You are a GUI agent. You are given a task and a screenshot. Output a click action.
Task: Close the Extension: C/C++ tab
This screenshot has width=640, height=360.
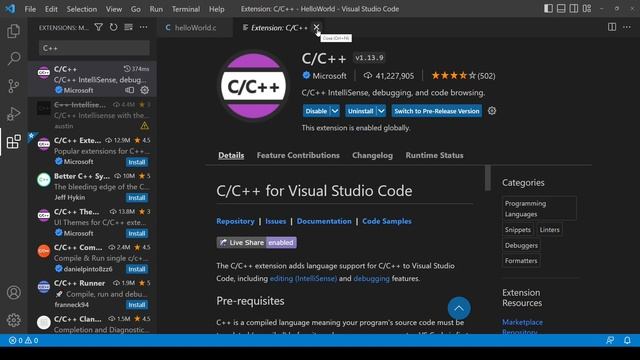point(316,27)
